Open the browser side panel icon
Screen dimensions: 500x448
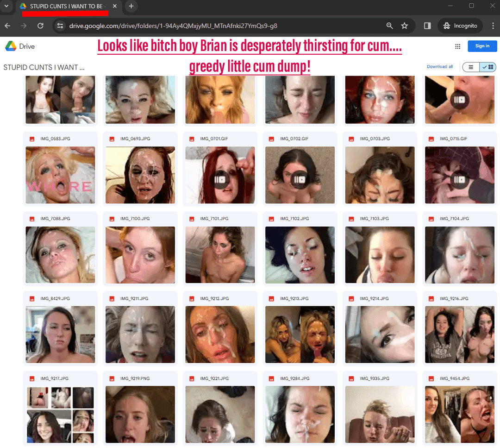tap(427, 26)
